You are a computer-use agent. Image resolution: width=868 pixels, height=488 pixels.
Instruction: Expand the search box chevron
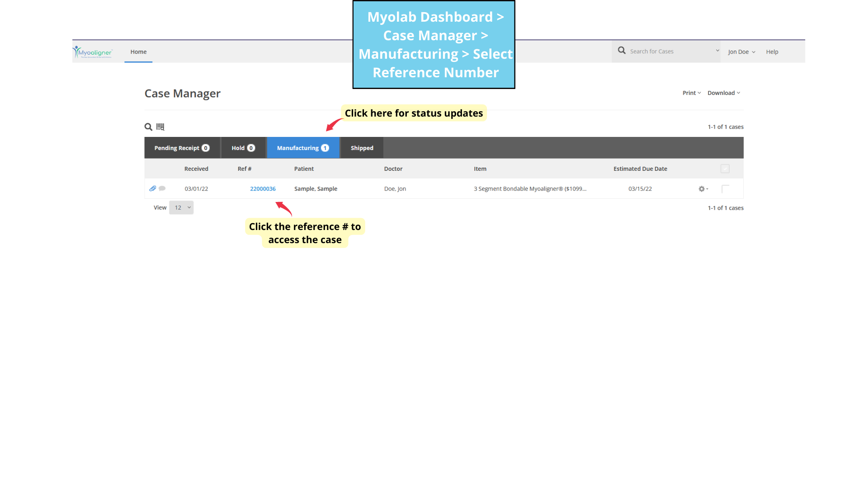(717, 51)
